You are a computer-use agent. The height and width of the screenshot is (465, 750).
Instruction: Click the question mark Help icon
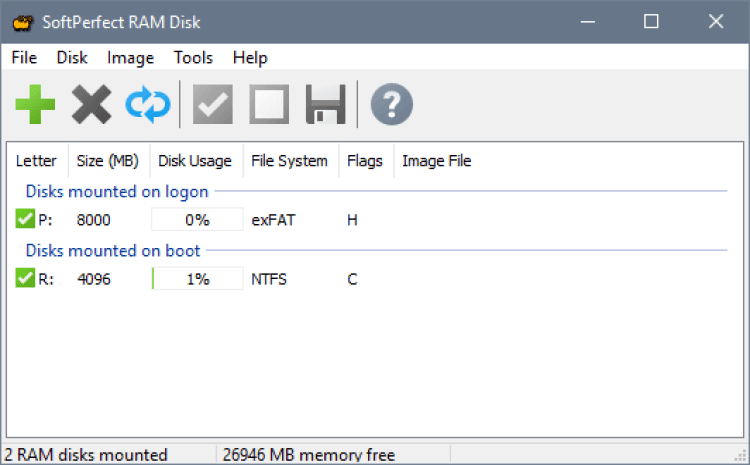coord(391,104)
